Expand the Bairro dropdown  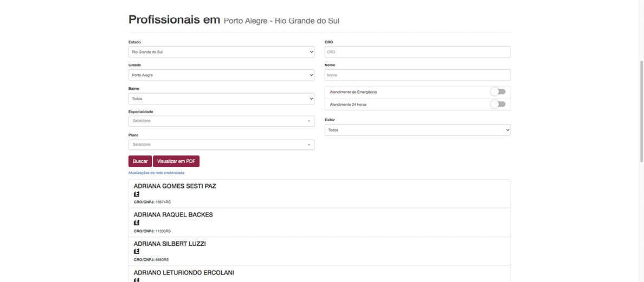(221, 99)
